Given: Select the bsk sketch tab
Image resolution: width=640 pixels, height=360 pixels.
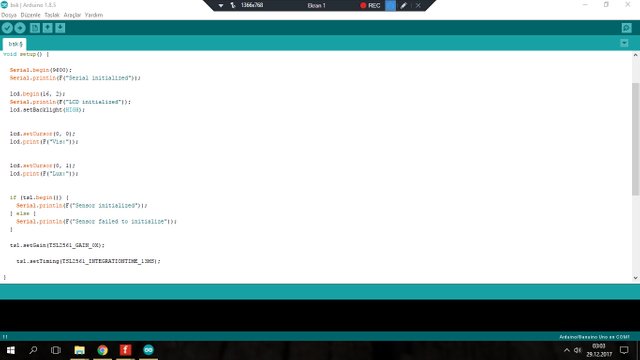Looking at the screenshot, I should point(15,44).
